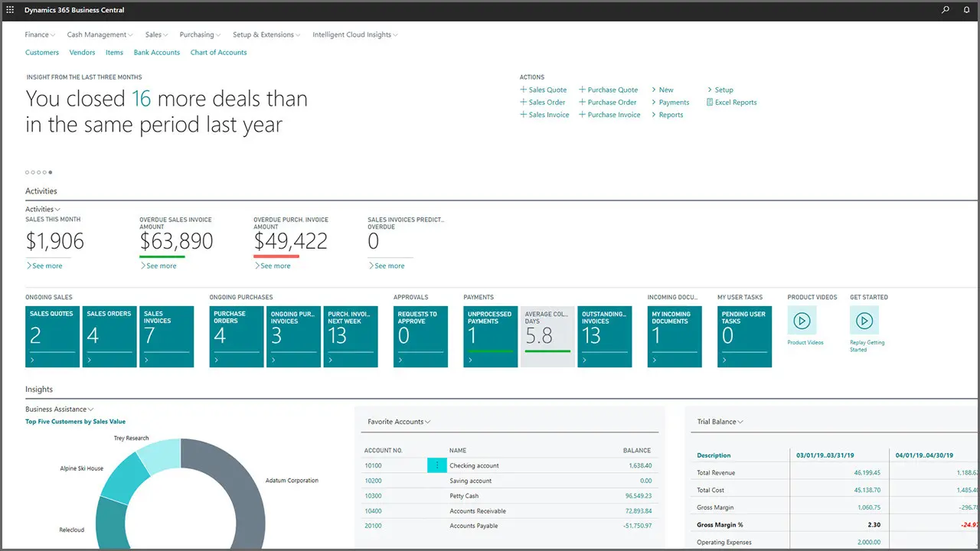Click the headline number 16

(141, 99)
